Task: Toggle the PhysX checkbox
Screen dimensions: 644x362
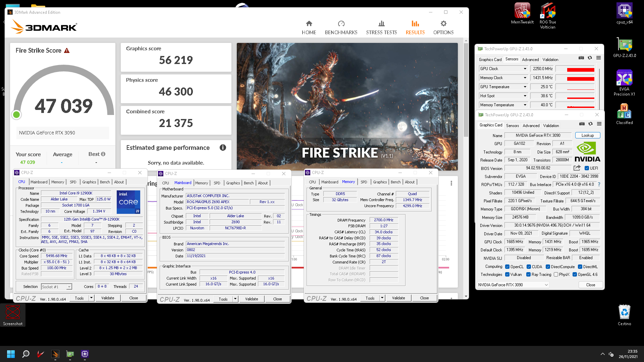Action: pos(556,275)
